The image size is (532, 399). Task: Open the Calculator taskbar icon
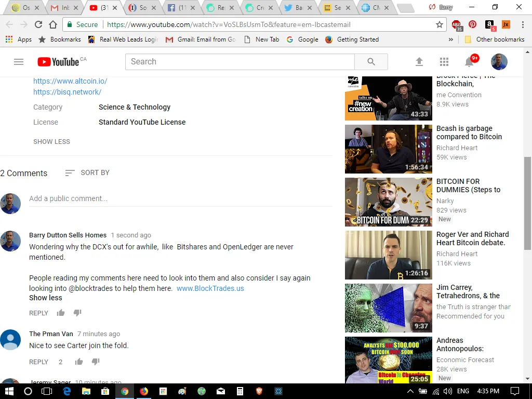coord(240,392)
